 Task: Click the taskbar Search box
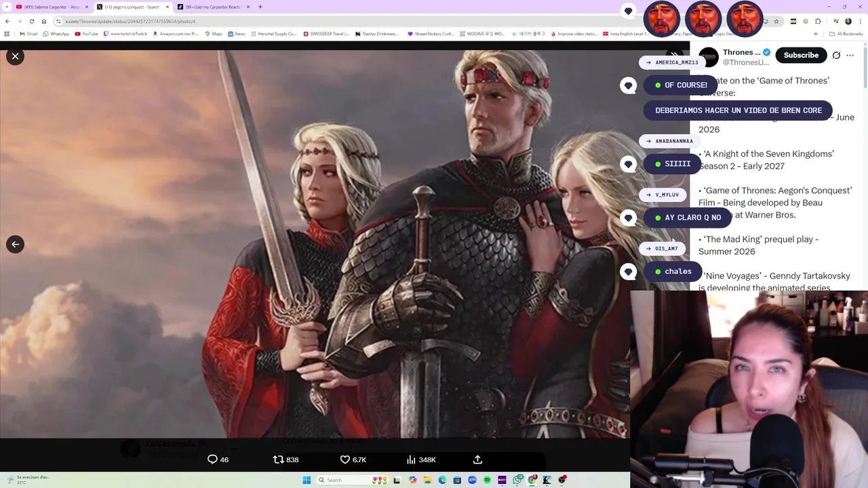coord(352,480)
